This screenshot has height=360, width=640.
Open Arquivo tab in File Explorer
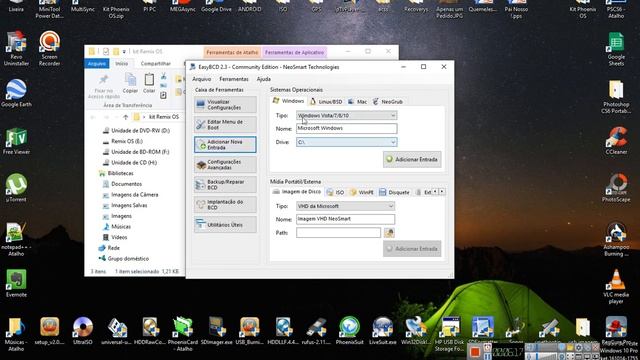point(97,64)
